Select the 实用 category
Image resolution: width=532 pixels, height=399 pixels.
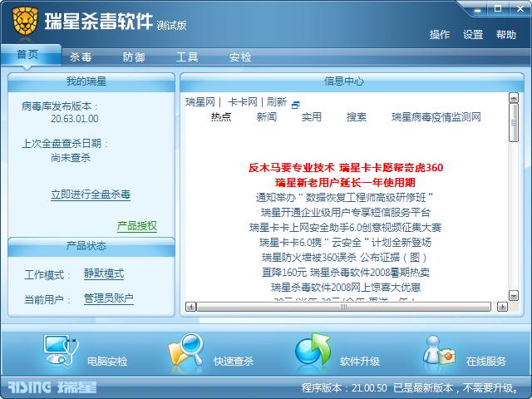[312, 116]
